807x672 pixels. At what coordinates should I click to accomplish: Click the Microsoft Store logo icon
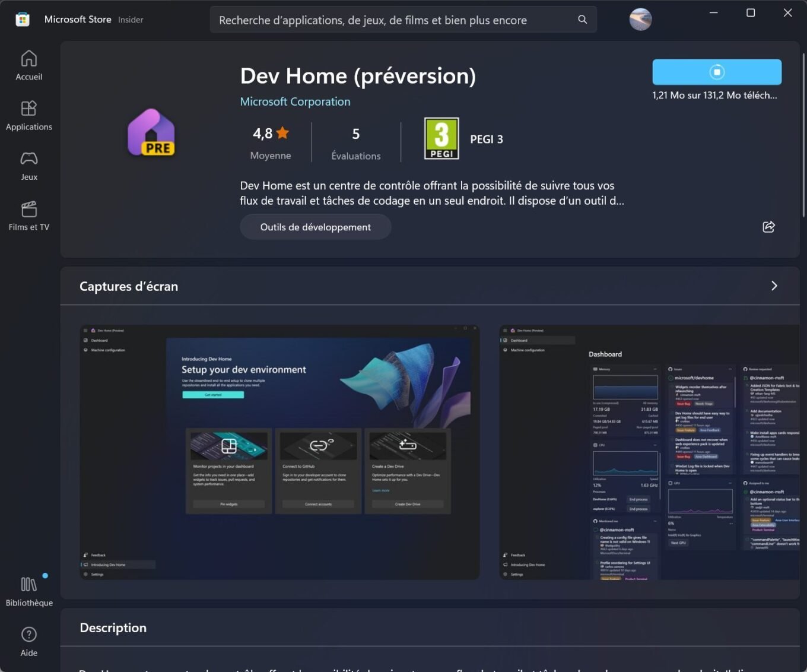point(23,20)
